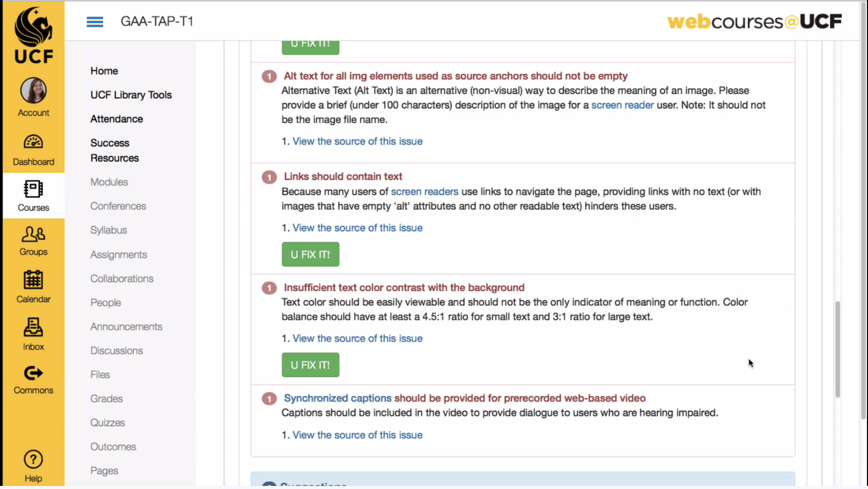The image size is (868, 489).
Task: View source of the Alt text issue
Action: (357, 142)
